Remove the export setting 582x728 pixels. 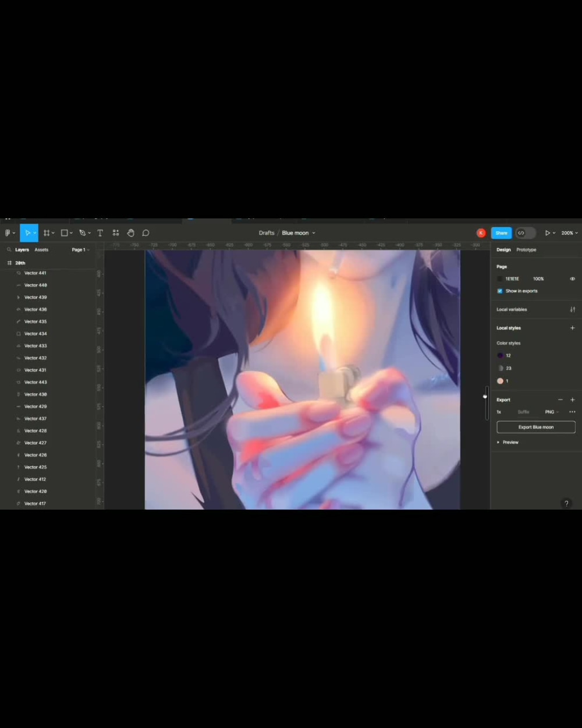[x=560, y=400]
